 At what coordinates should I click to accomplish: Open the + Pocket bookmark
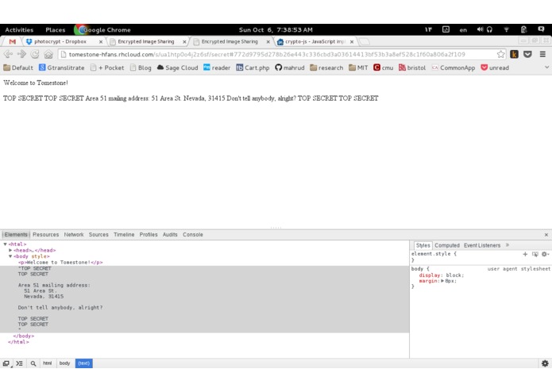(x=107, y=67)
